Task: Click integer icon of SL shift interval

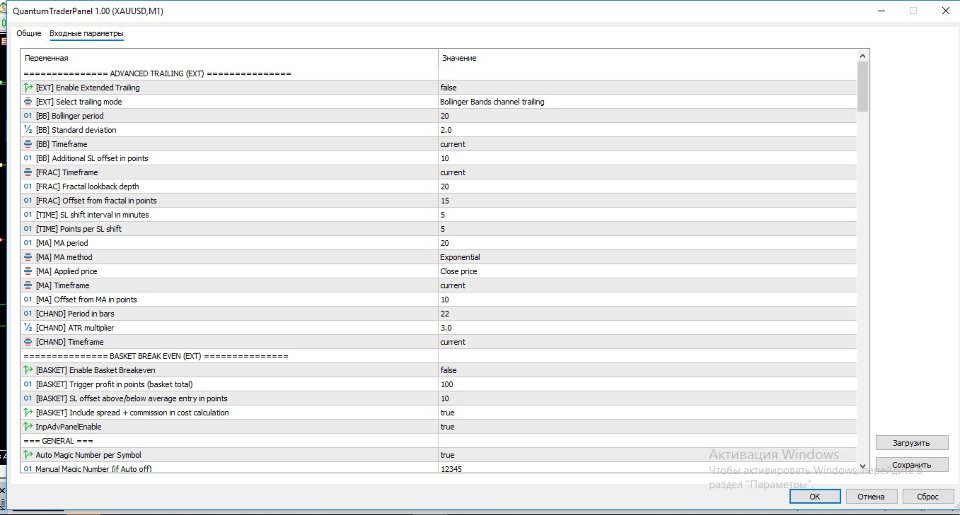Action: 28,215
